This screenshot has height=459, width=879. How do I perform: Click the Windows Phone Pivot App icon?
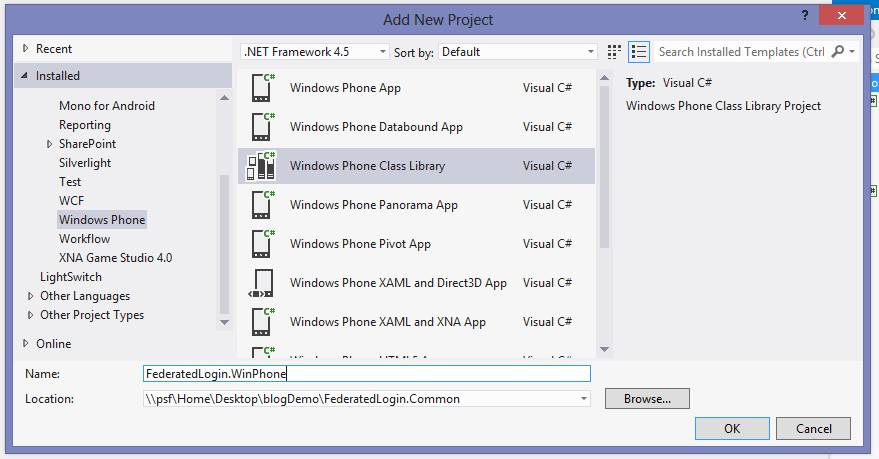(262, 244)
